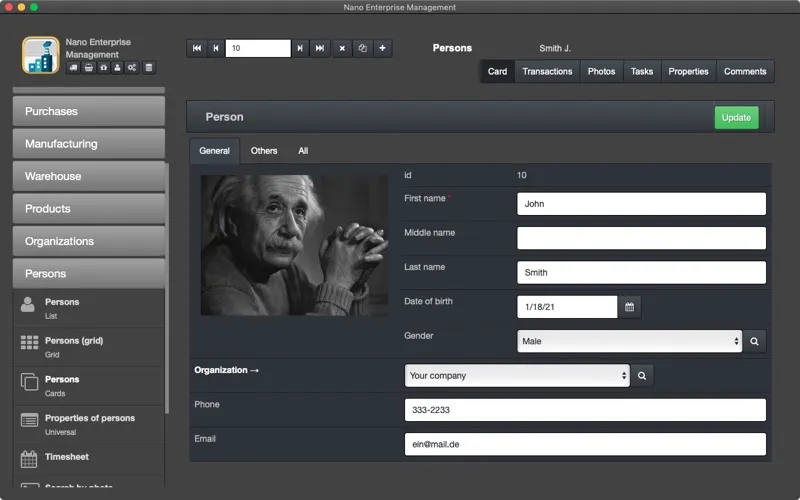Viewport: 800px width, 500px height.
Task: Jump to the last record
Action: coord(320,48)
